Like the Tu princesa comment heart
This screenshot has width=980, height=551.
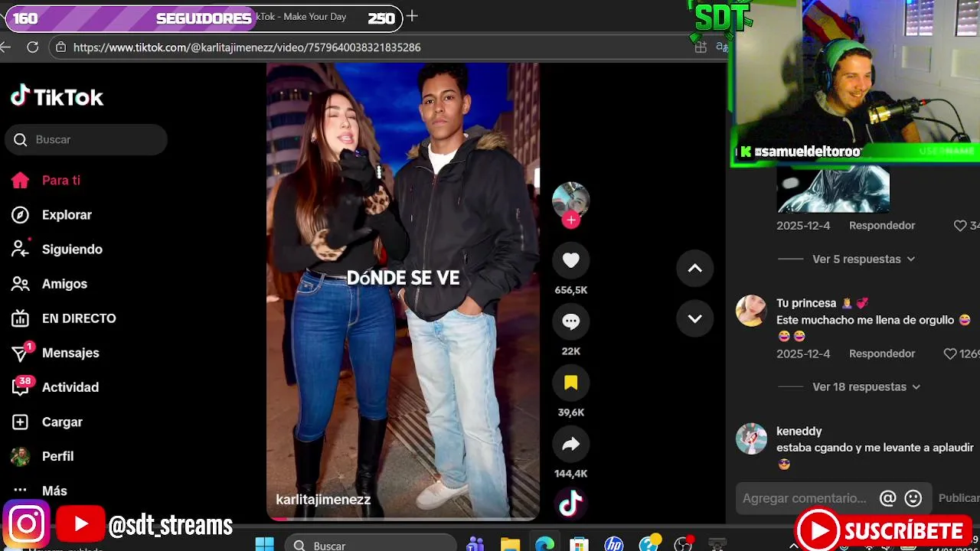[x=950, y=354]
